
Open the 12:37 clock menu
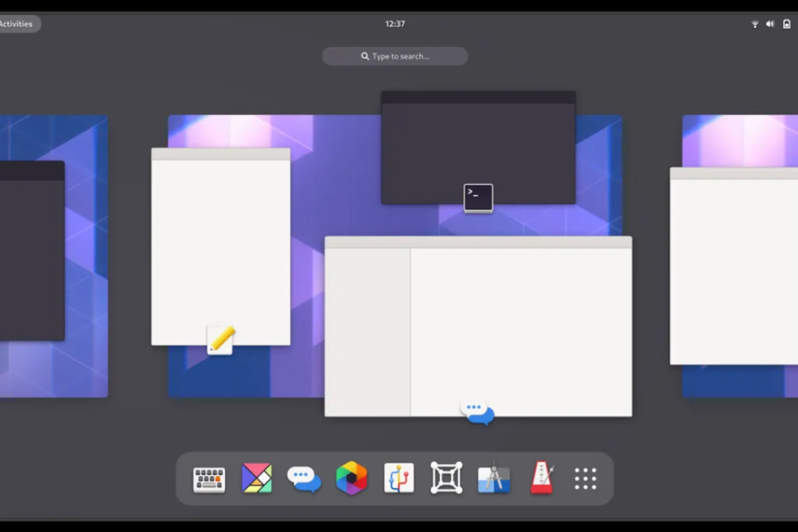pyautogui.click(x=395, y=24)
